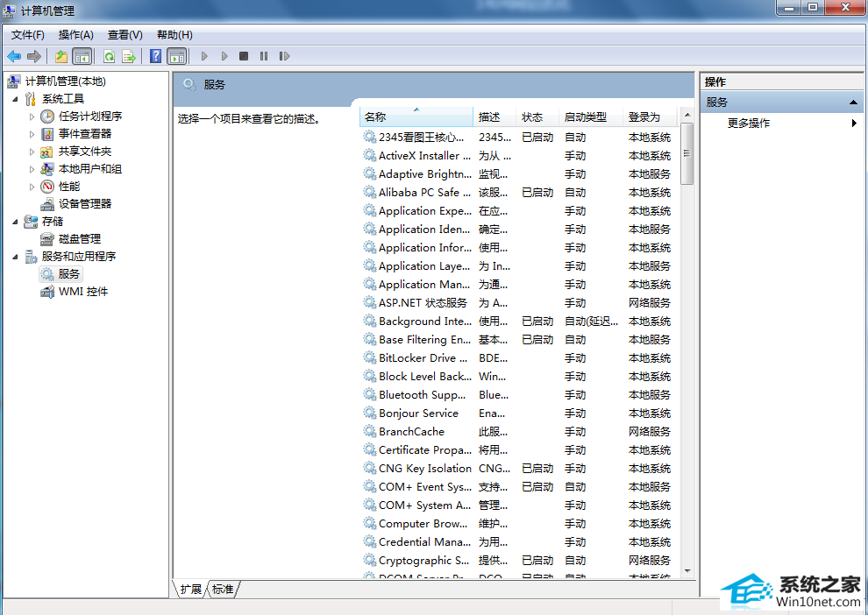
Task: Select the ActiveX Installer service row
Action: pos(519,156)
